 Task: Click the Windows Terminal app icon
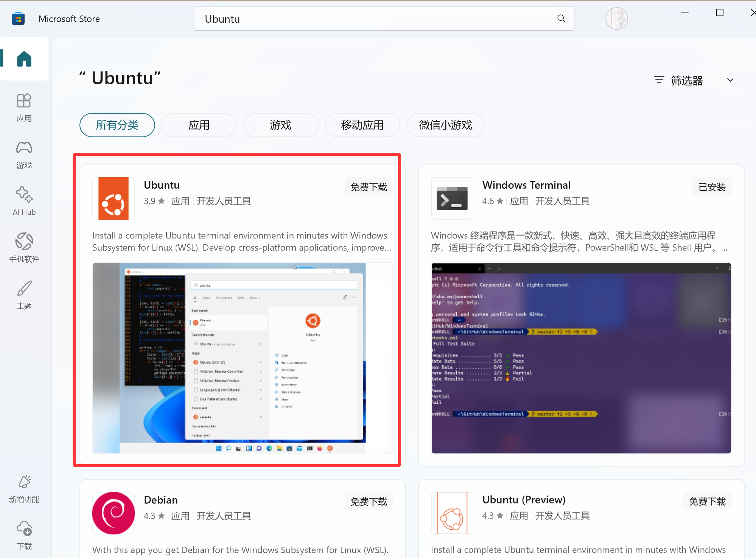pyautogui.click(x=452, y=198)
